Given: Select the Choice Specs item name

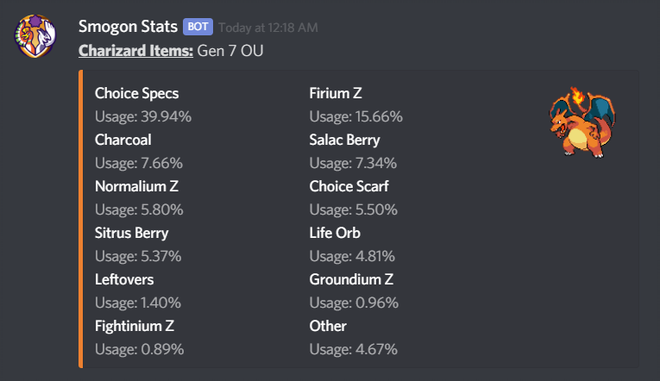Looking at the screenshot, I should [x=137, y=93].
